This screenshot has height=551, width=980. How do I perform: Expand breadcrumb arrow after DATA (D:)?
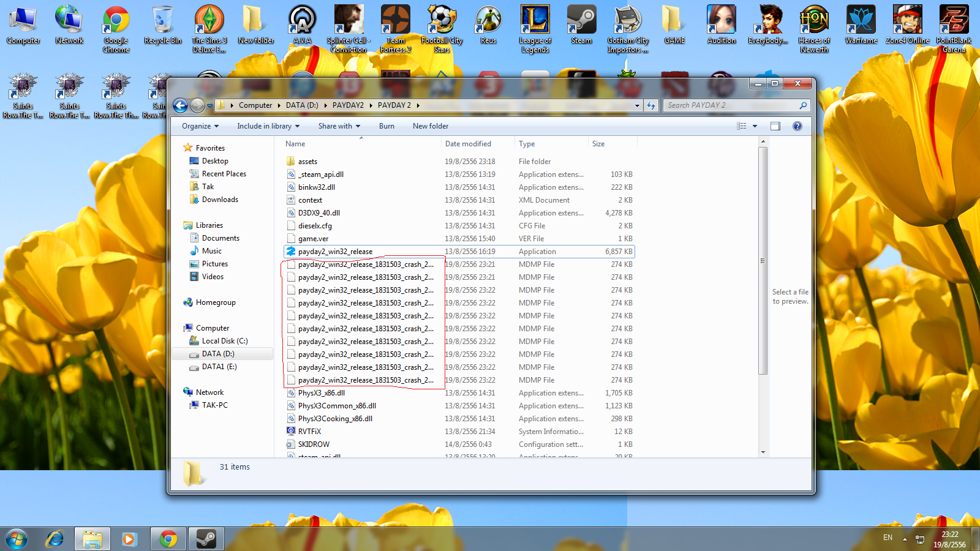[325, 105]
